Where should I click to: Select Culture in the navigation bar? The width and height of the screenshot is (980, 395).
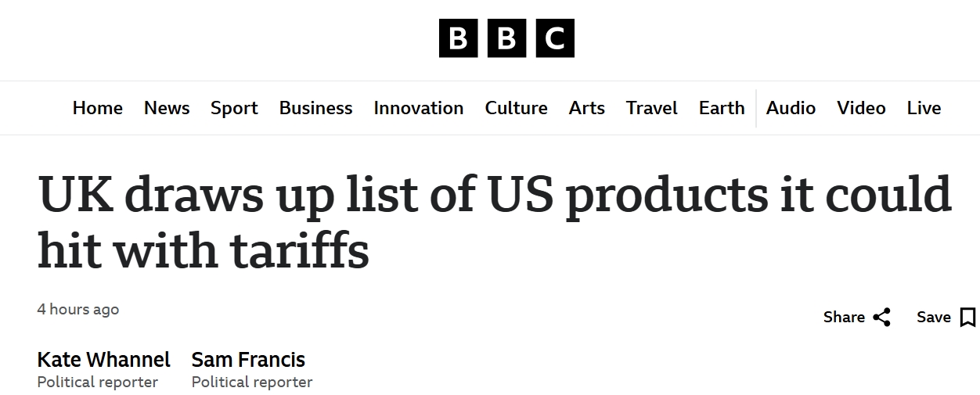coord(517,108)
